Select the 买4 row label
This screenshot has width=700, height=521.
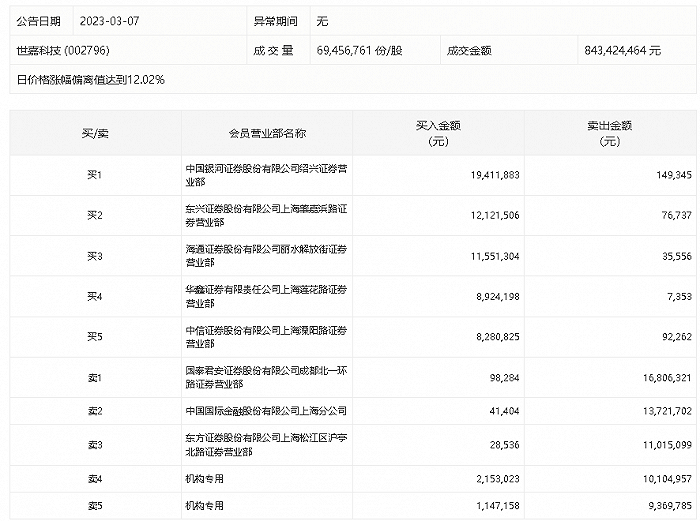point(95,296)
